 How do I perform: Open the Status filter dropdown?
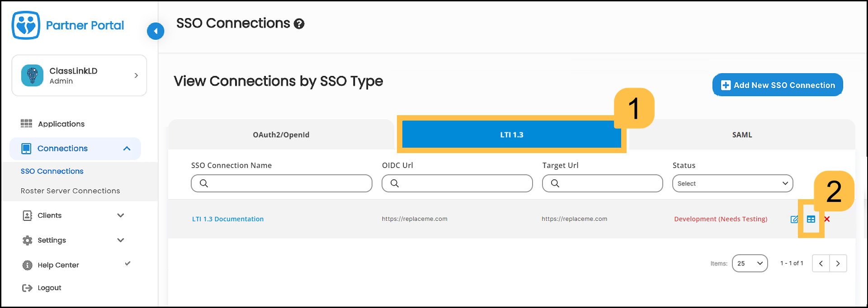(732, 183)
